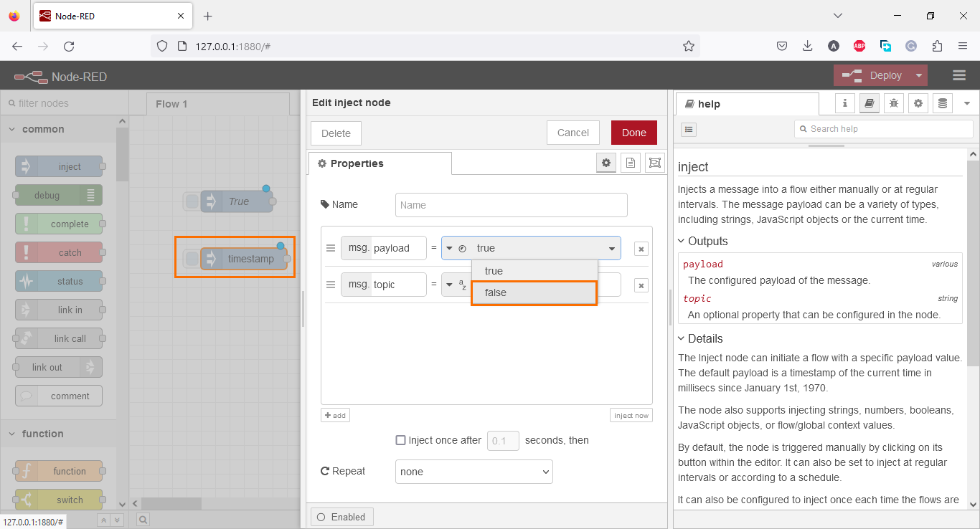Select the switch node in palette
This screenshot has height=529, width=980.
click(x=59, y=500)
